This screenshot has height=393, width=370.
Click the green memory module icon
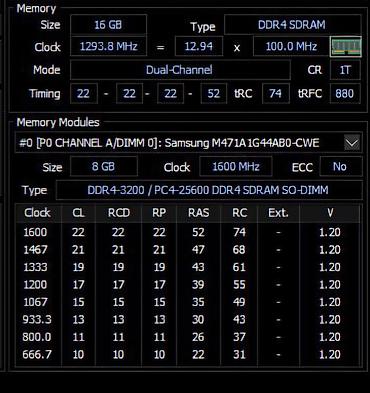(x=346, y=46)
